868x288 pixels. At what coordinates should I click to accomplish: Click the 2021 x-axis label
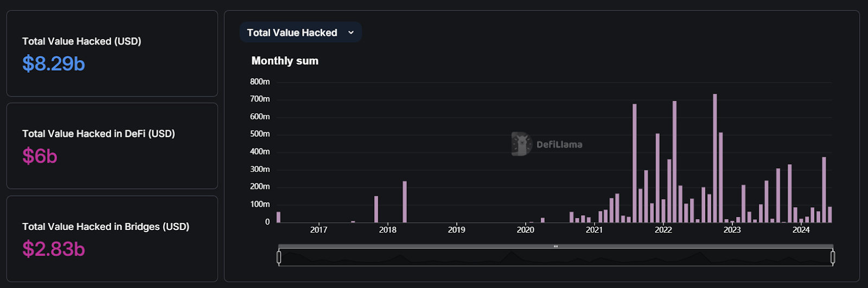coord(594,230)
